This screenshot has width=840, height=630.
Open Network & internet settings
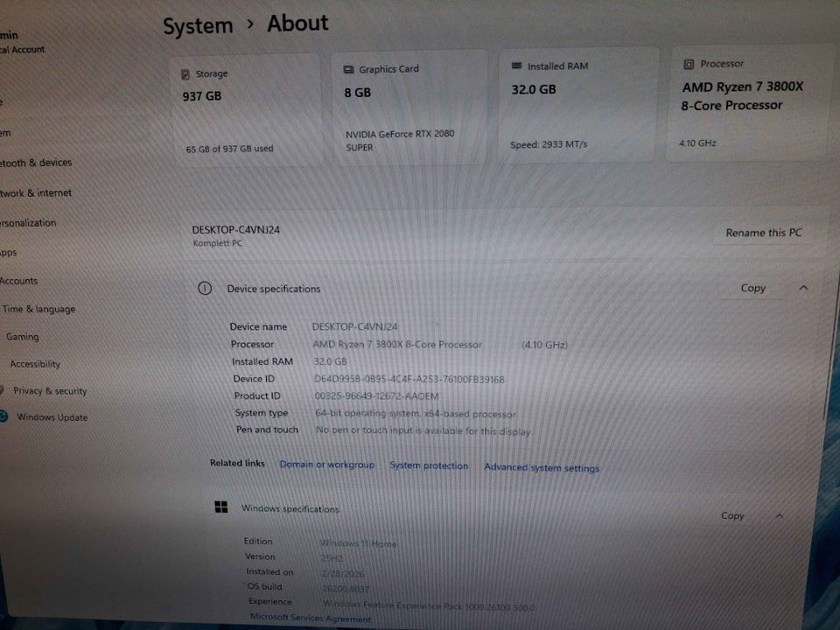[36, 192]
